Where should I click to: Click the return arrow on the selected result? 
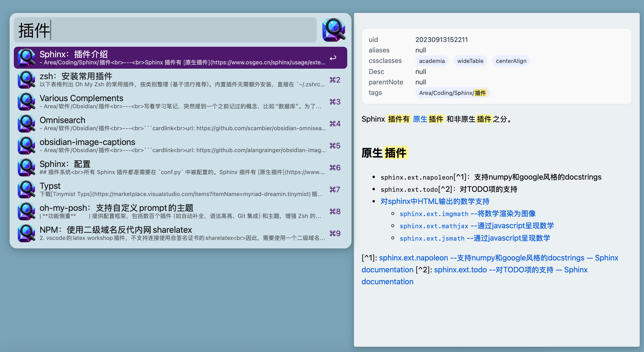tap(333, 58)
